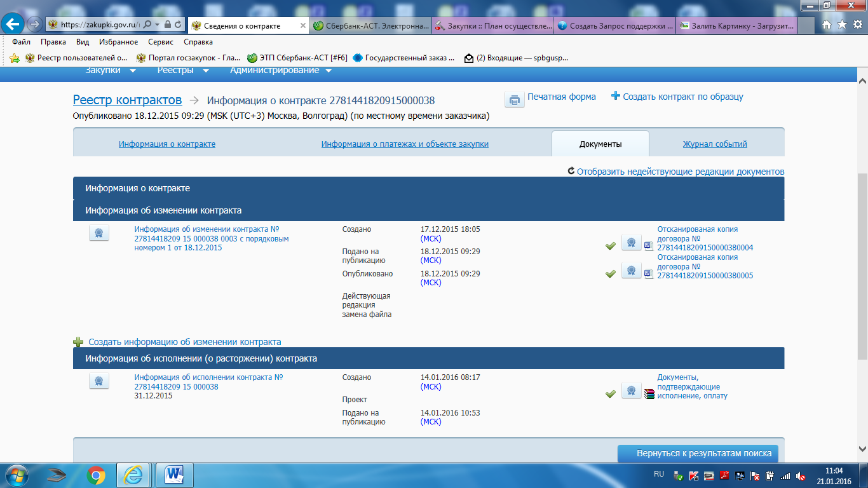Screen dimensions: 868x488
Task: Click certificate icon beside Информация об изменении контракта №
Action: (99, 233)
